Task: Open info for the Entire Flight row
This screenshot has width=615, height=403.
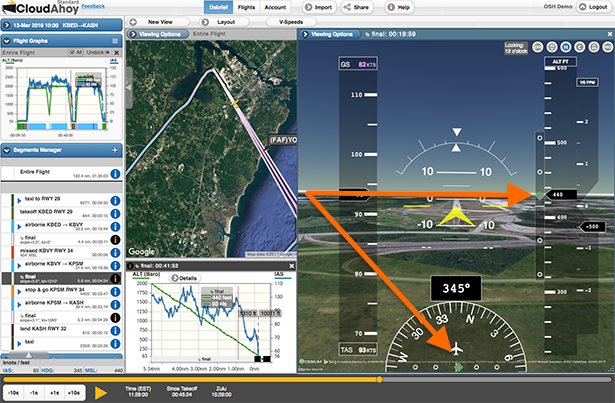Action: (x=115, y=174)
